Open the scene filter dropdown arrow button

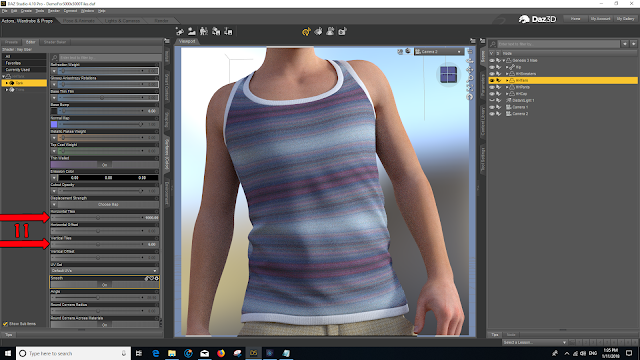point(625,44)
